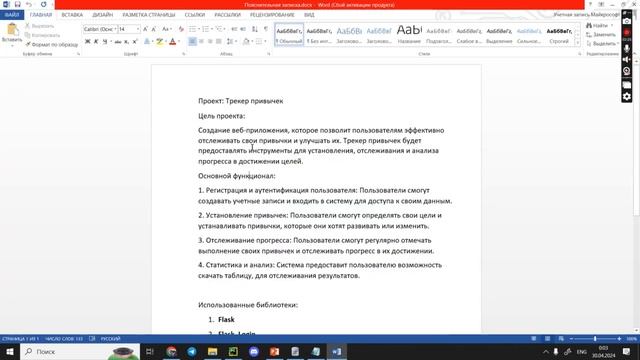Open the multilevel list dropdown
Image resolution: width=640 pixels, height=360 pixels.
pyautogui.click(x=224, y=29)
